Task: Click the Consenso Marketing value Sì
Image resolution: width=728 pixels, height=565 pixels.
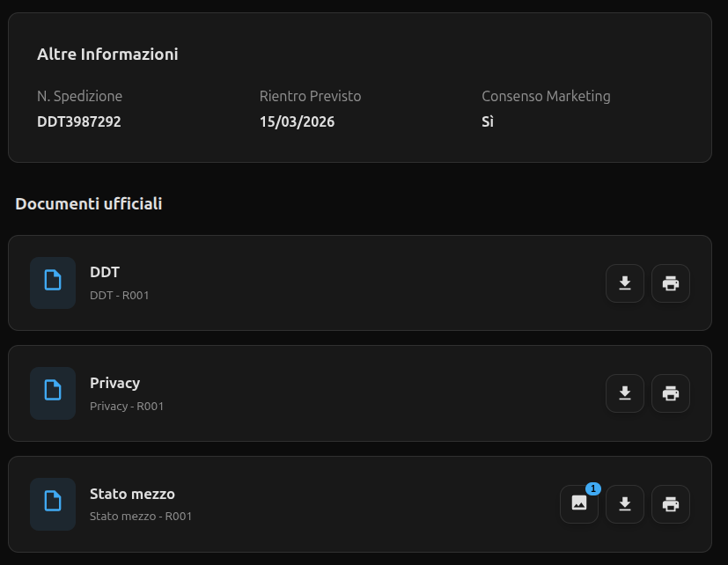Action: click(488, 121)
